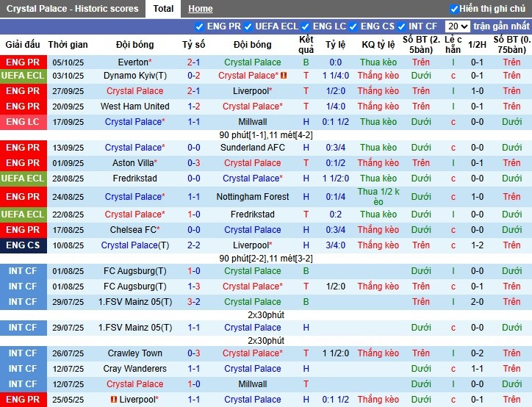The width and height of the screenshot is (532, 407).
Task: Uncheck the UEFA ECL filter checkbox
Action: point(248,26)
